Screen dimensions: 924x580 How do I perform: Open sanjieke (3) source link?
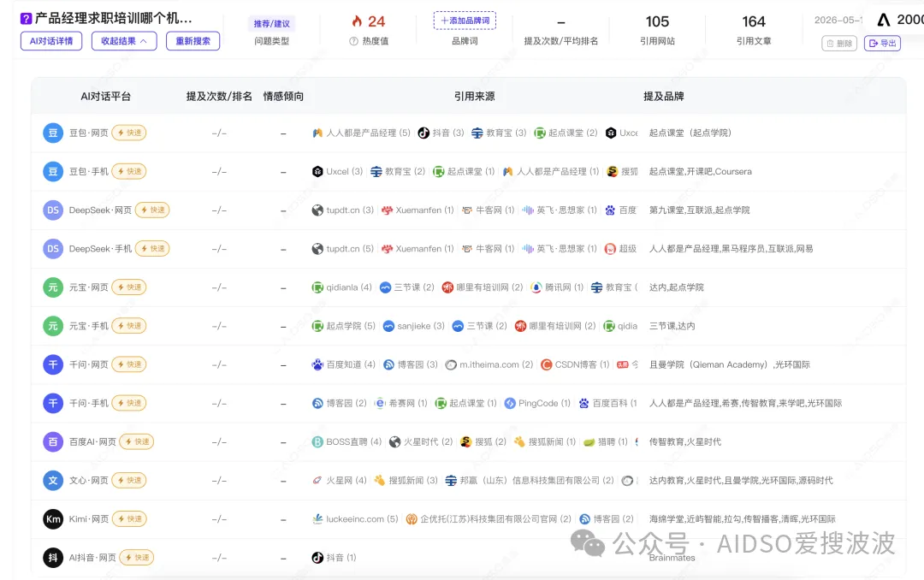(x=414, y=326)
